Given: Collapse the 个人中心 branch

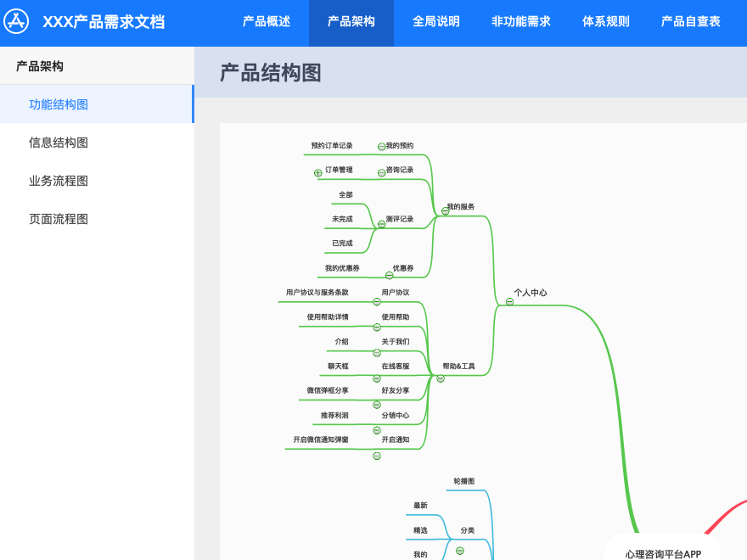Looking at the screenshot, I should (x=509, y=301).
